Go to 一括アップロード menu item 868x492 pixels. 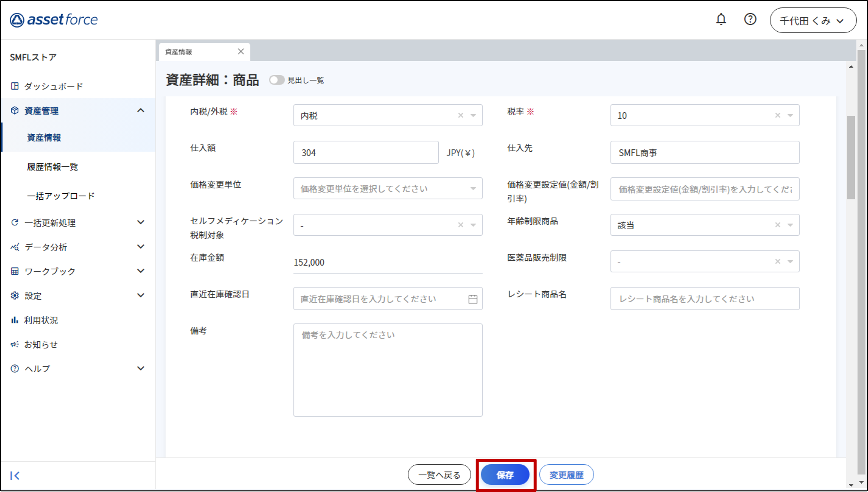61,196
